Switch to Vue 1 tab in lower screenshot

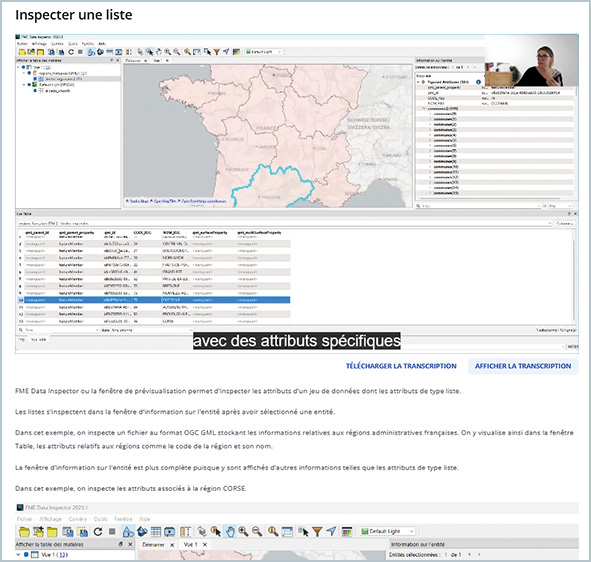pos(190,545)
